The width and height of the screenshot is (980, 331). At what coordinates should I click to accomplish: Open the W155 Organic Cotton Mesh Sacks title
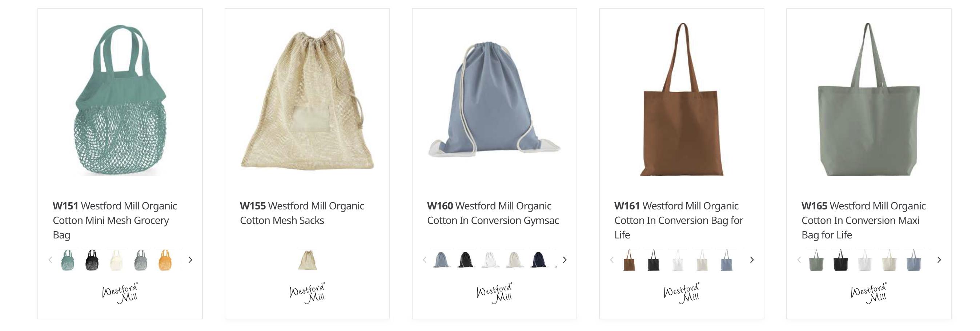[302, 213]
